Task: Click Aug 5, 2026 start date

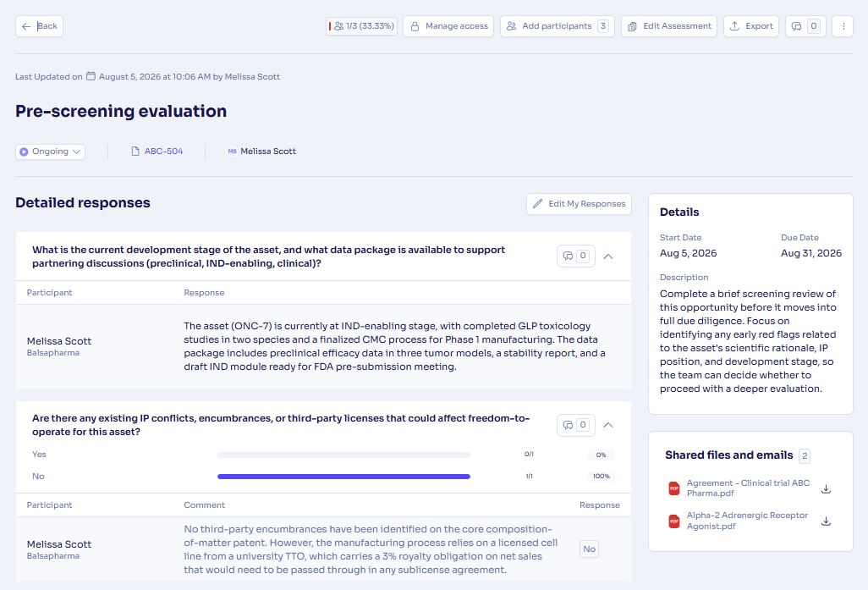Action: pyautogui.click(x=688, y=253)
